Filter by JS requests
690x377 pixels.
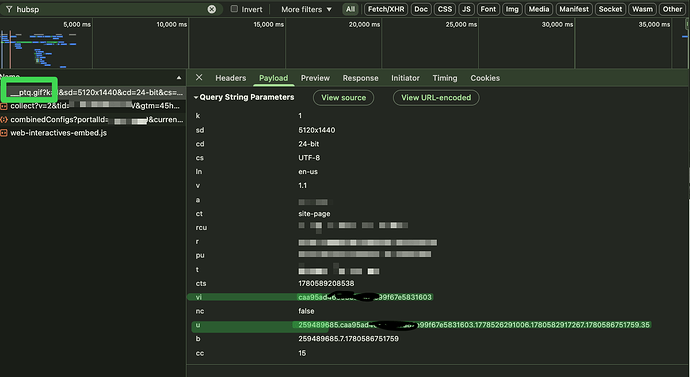[466, 9]
